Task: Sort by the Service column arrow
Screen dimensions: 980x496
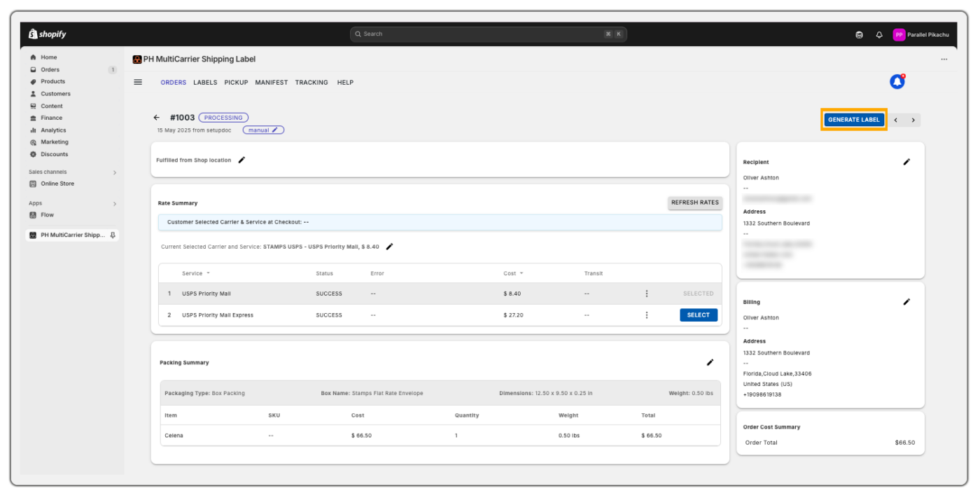Action: (208, 273)
